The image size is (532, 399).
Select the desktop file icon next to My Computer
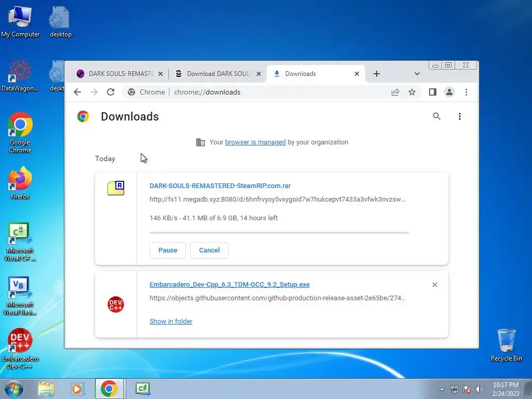pyautogui.click(x=60, y=21)
